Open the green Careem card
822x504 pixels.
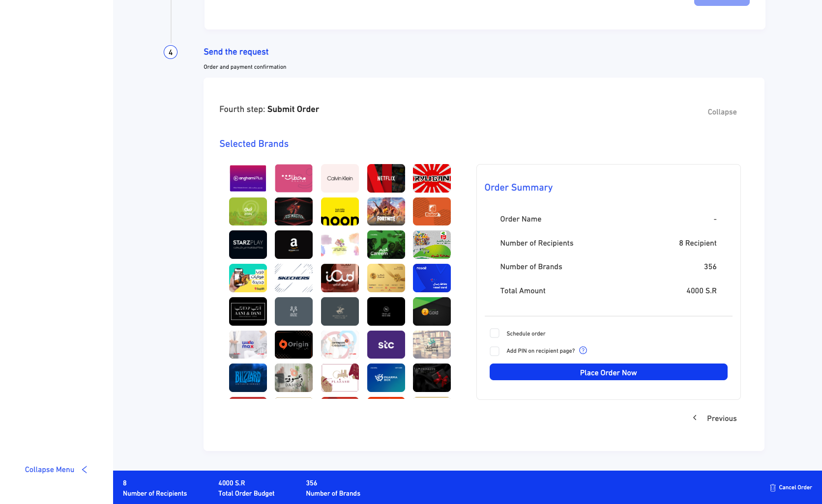[x=386, y=245]
